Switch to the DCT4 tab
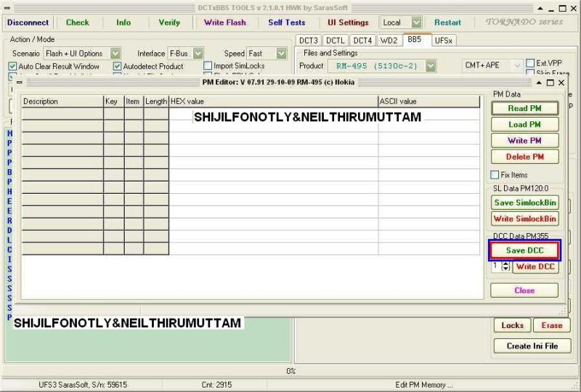Screen dimensions: 581x392 click(362, 41)
